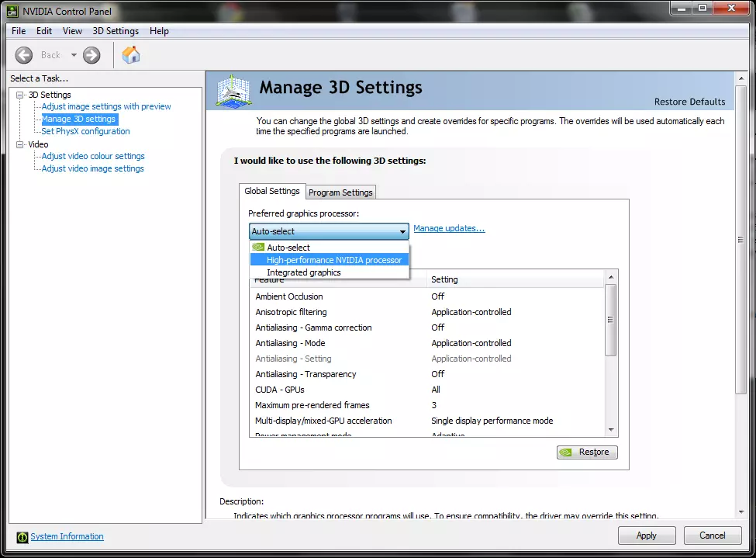
Task: Click the Manage 3D Settings header icon
Action: [x=233, y=91]
